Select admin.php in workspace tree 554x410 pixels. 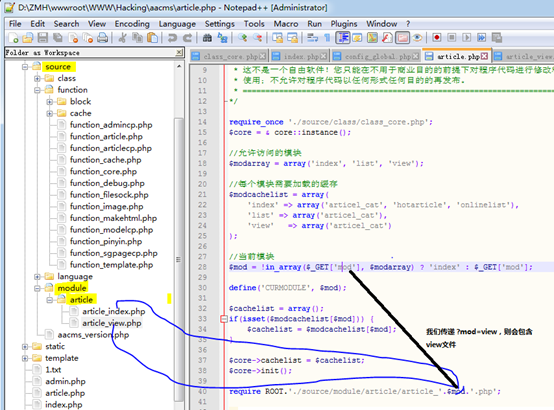(65, 381)
